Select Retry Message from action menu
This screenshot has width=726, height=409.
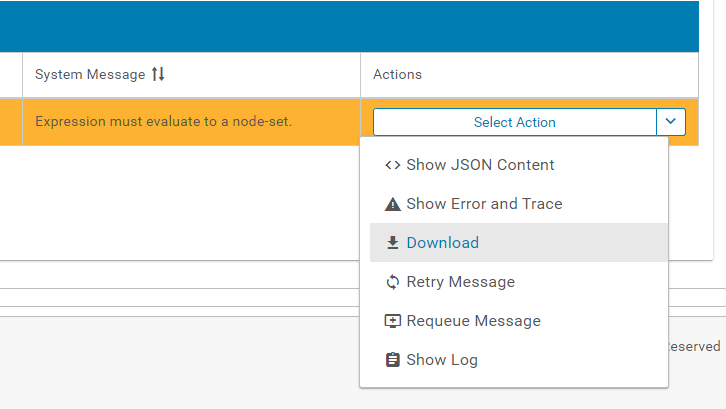tap(519, 282)
